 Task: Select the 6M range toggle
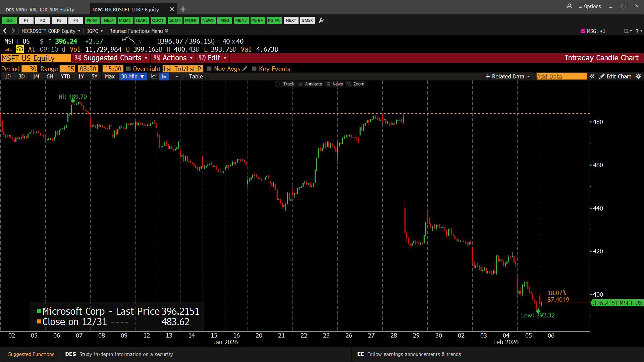(50, 76)
